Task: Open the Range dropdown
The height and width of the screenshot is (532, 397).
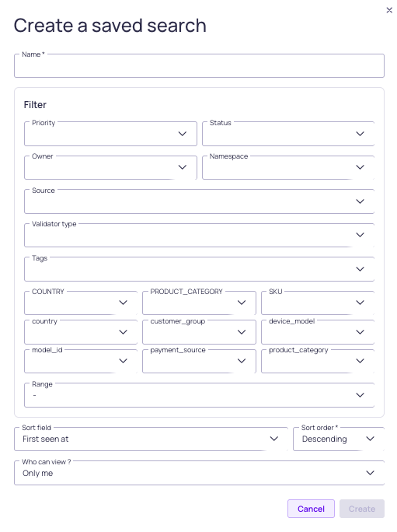Action: [x=200, y=395]
